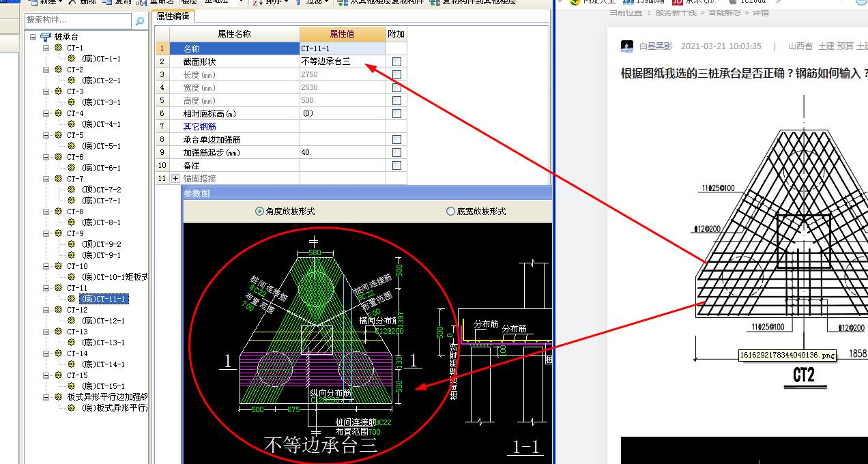This screenshot has width=868, height=464.
Task: Click the gear icon of CT-4
Action: pyautogui.click(x=58, y=113)
